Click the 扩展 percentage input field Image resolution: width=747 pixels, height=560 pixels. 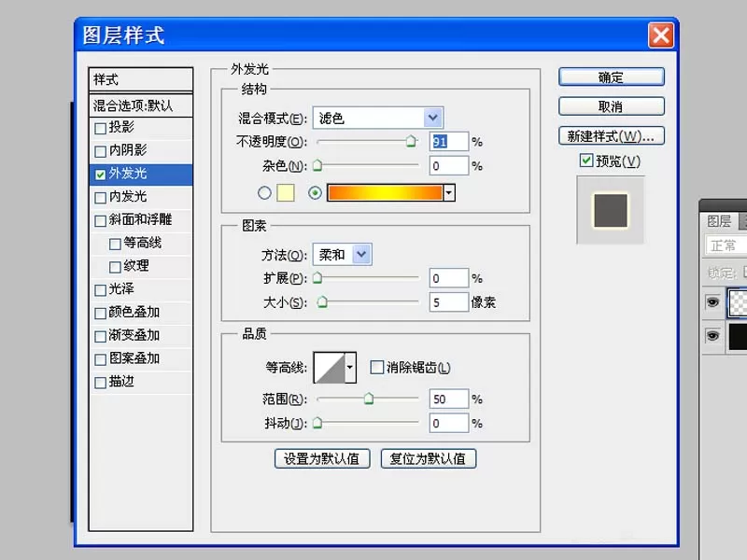point(449,278)
